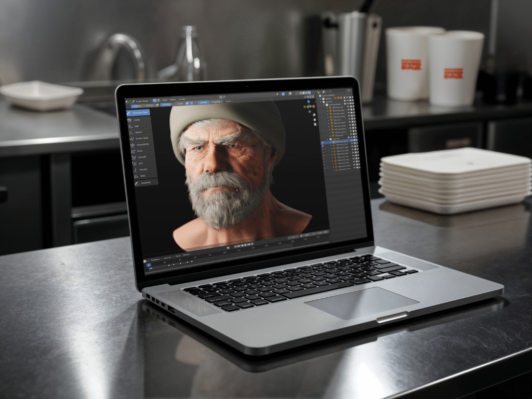532x399 pixels.
Task: Click the outliner search field
Action: (x=337, y=91)
